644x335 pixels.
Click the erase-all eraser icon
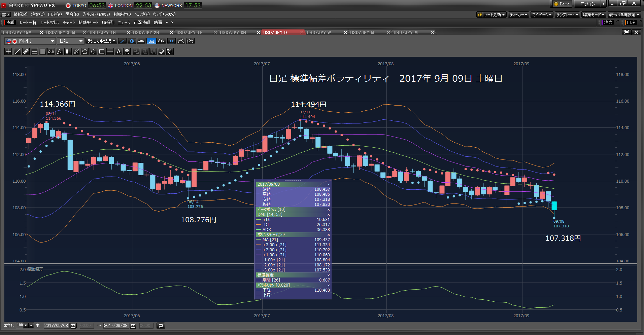tap(170, 51)
